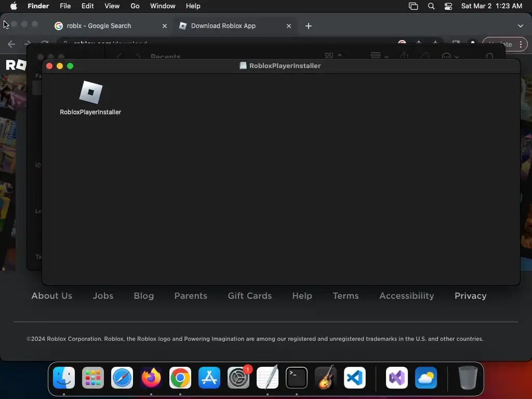Launch Firefox from the Dock
This screenshot has height=399, width=532.
[151, 378]
